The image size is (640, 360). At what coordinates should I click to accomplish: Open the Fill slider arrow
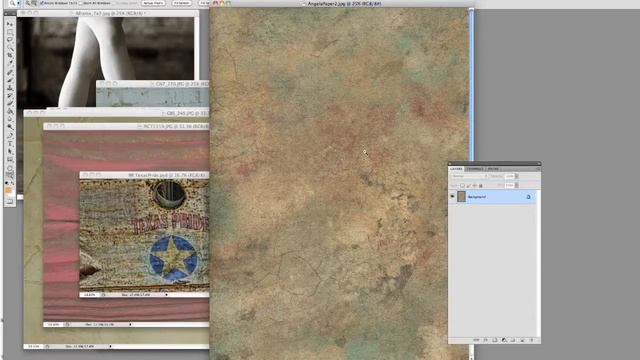pos(517,185)
